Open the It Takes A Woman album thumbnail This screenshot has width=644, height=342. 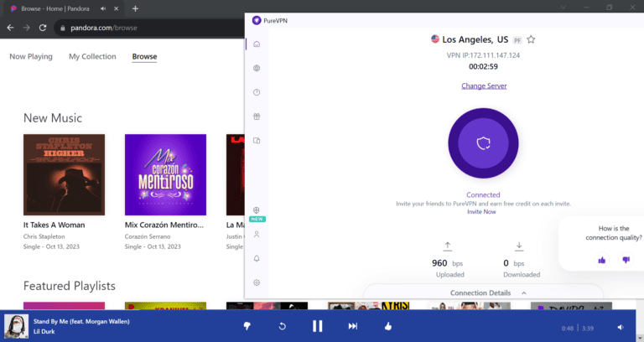64,174
